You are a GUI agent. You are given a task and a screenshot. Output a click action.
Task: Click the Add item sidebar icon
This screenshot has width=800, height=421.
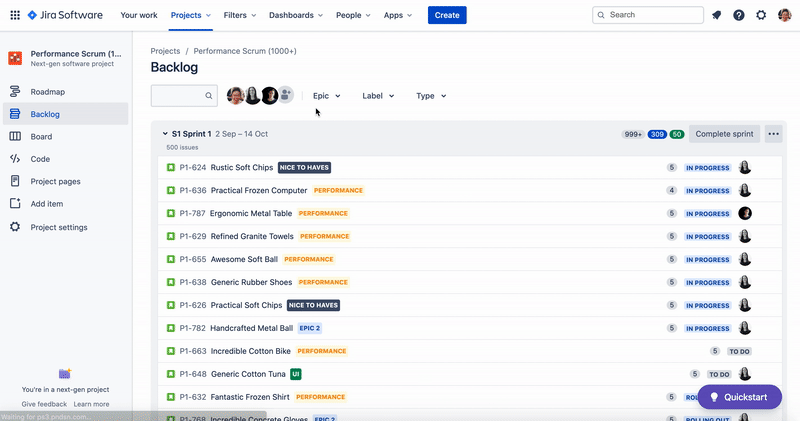click(x=15, y=204)
